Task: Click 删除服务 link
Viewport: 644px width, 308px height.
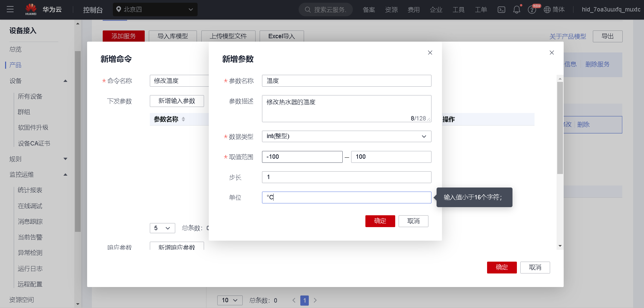Action: click(x=598, y=64)
